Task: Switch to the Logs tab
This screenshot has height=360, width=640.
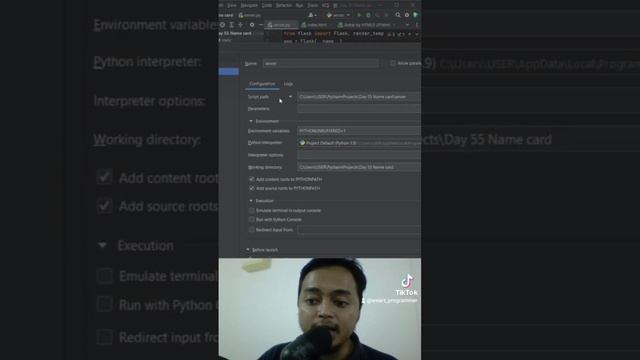Action: [288, 84]
